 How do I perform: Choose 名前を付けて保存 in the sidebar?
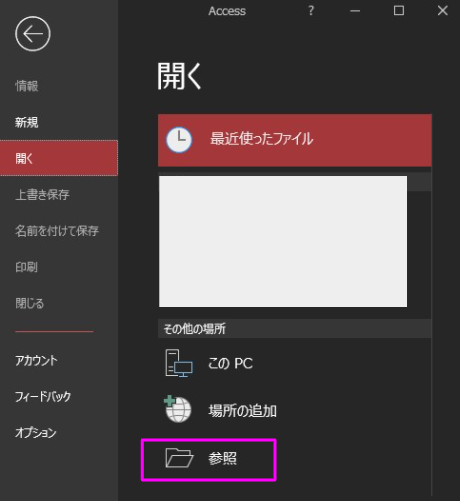click(x=57, y=231)
